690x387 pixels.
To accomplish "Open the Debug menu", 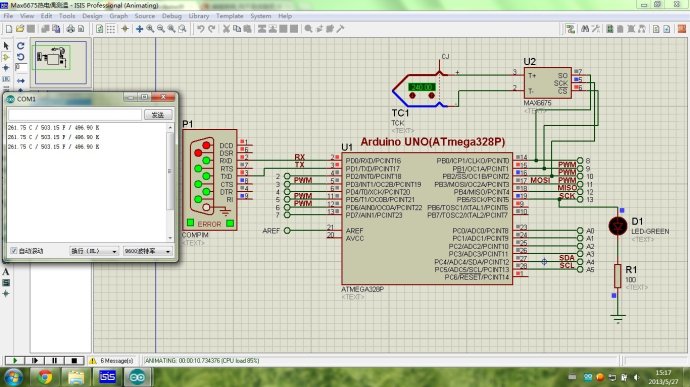I will [172, 16].
